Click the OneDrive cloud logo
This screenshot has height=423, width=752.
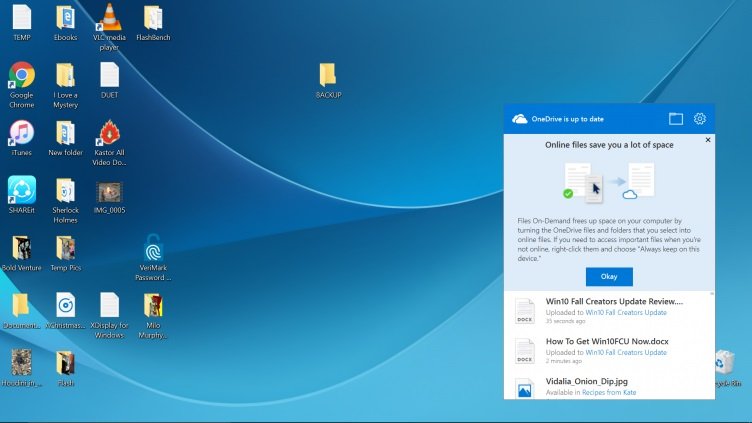[519, 119]
